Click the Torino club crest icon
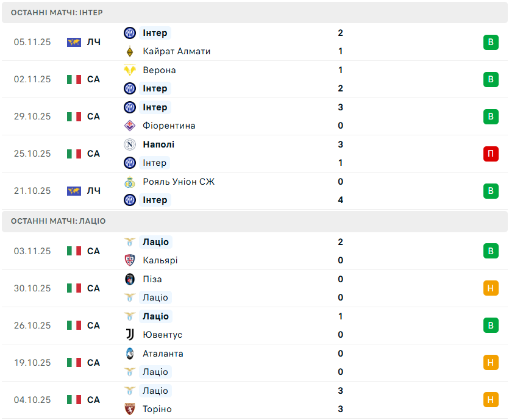 click(129, 409)
